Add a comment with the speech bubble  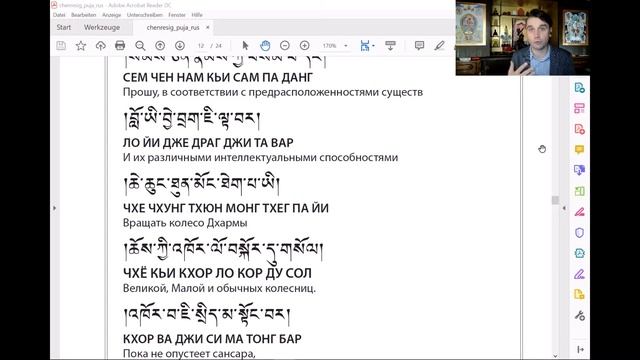(419, 45)
